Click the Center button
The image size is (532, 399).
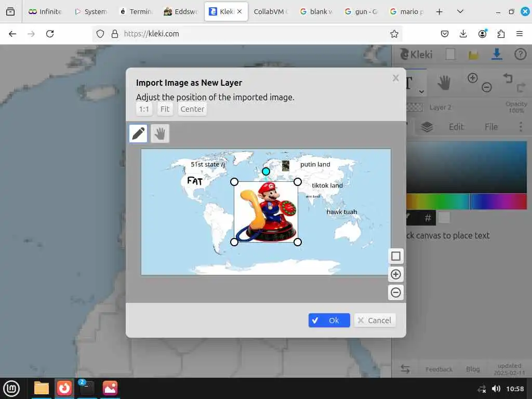(192, 109)
